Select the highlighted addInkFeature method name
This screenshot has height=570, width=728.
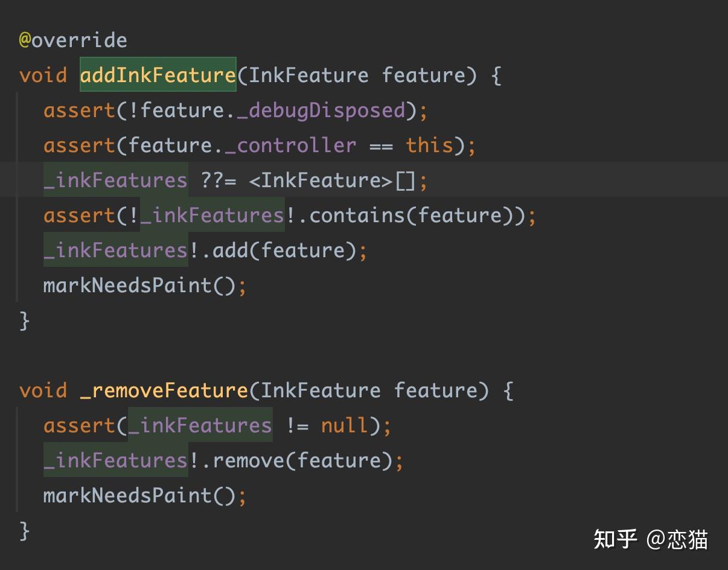pos(158,75)
